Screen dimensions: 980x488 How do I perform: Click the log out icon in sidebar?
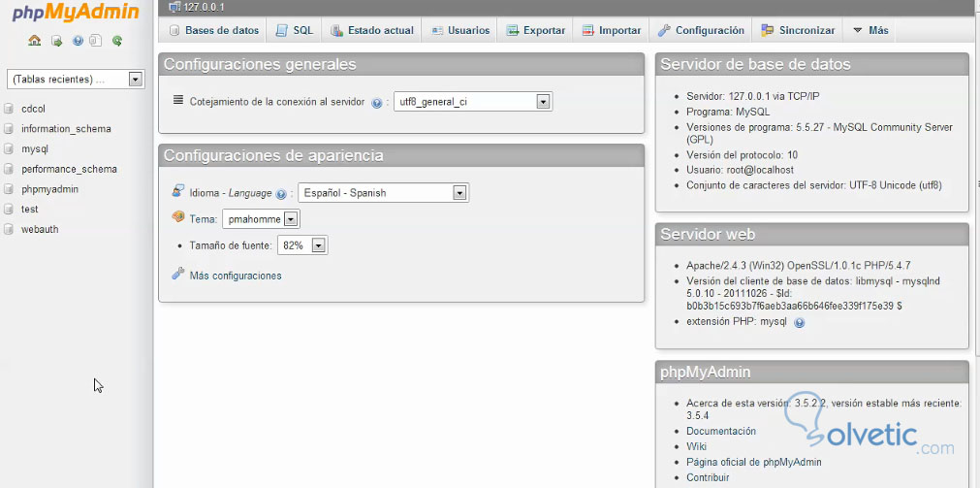[56, 41]
